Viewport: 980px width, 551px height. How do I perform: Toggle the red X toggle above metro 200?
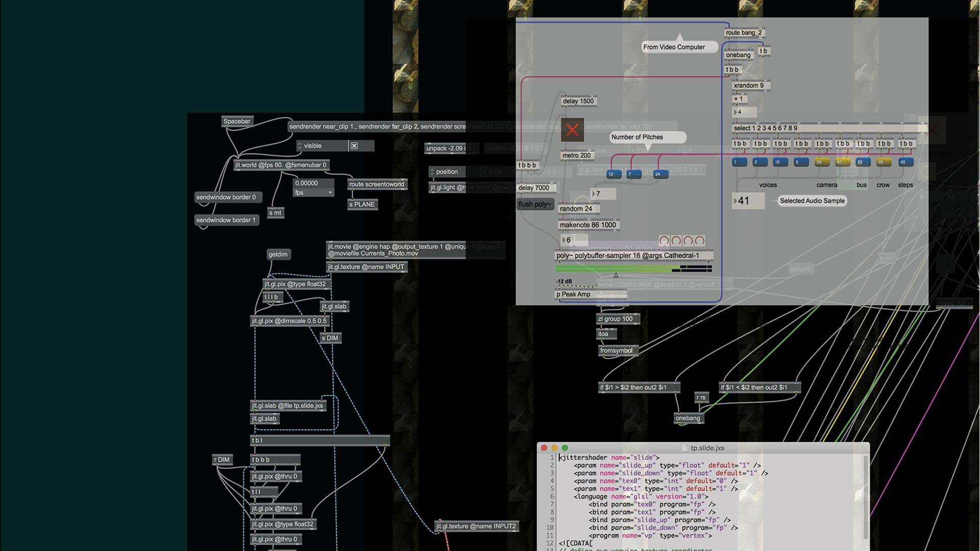coord(572,130)
